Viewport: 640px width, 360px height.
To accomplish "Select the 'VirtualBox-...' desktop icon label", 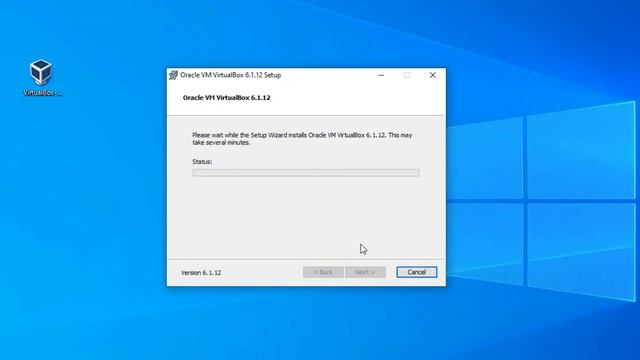I will (42, 93).
